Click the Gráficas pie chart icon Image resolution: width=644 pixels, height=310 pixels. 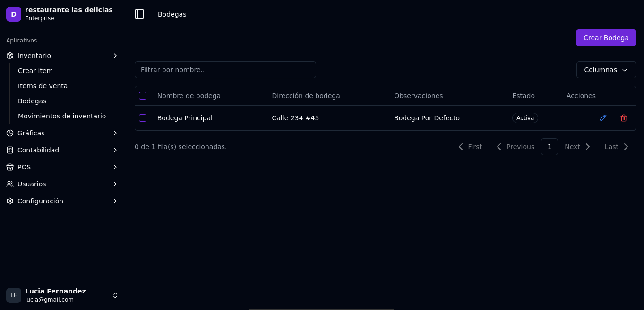pyautogui.click(x=10, y=133)
